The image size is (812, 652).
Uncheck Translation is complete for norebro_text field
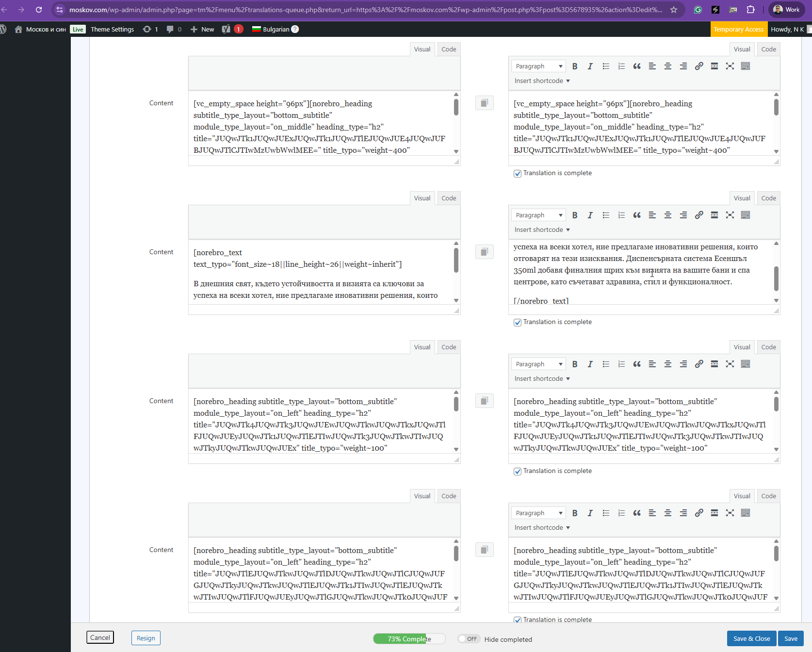(518, 322)
